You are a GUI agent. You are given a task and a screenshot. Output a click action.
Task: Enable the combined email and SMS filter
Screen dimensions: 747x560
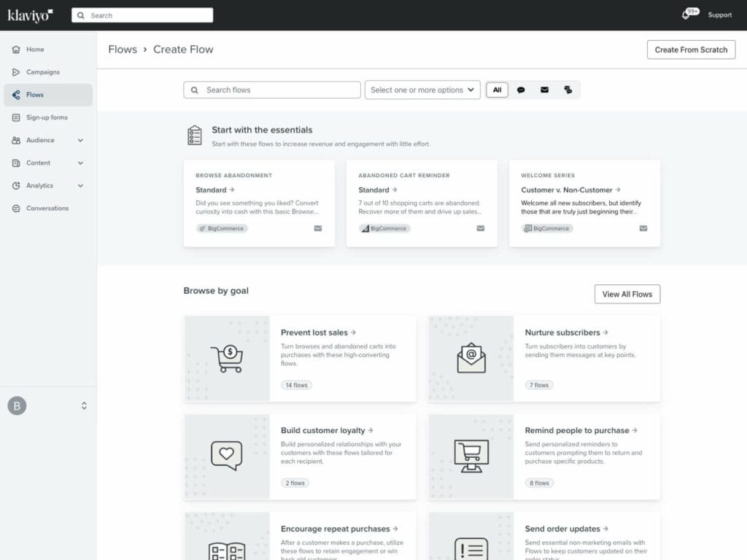click(x=569, y=90)
